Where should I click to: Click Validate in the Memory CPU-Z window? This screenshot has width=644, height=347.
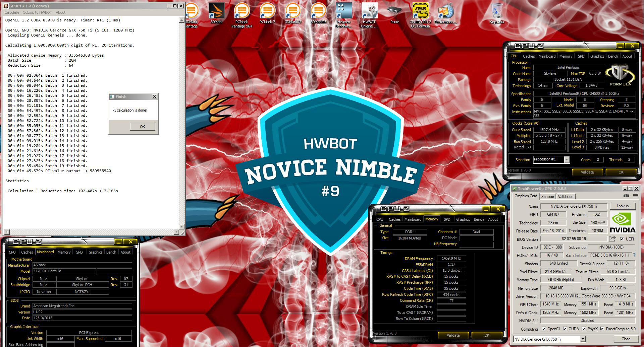coord(453,335)
